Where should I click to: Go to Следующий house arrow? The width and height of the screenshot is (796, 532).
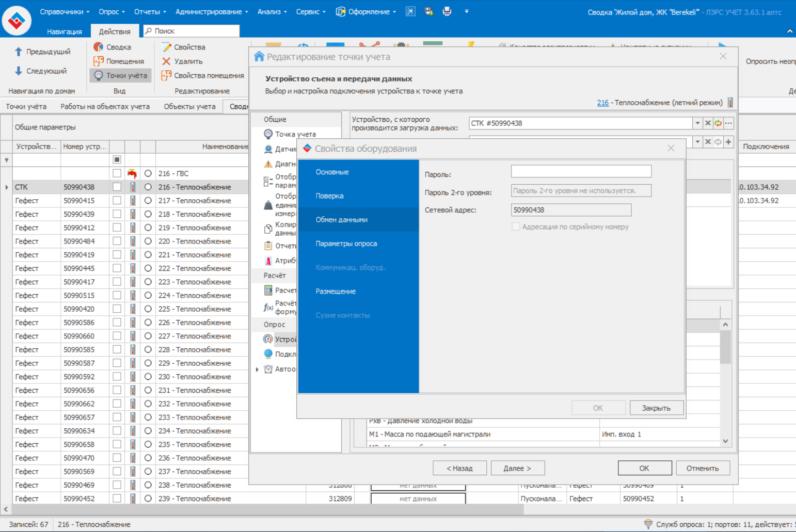click(x=19, y=71)
